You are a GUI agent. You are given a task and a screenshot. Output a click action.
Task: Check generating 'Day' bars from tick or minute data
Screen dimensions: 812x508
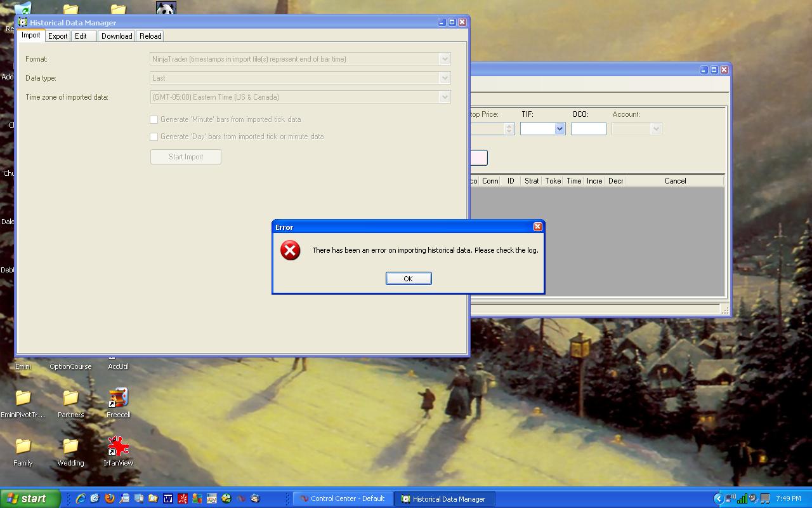pyautogui.click(x=154, y=137)
